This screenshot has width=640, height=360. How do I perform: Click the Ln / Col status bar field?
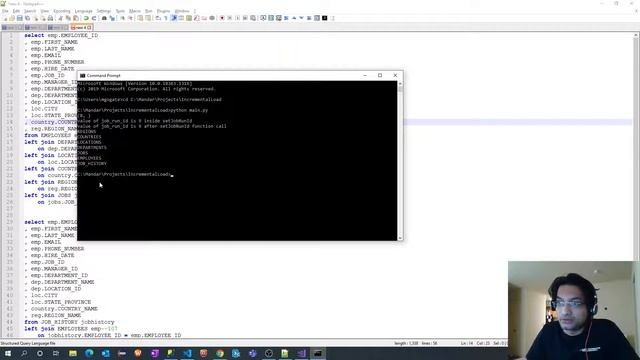pyautogui.click(x=476, y=343)
